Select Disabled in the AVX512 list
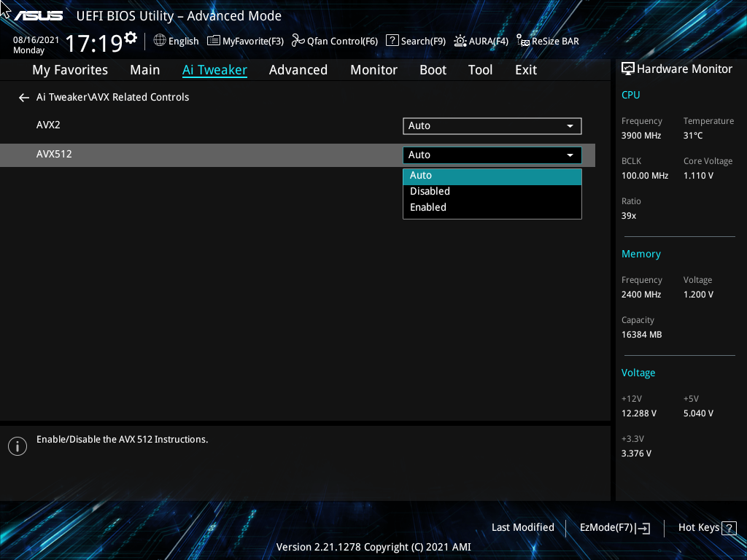747x560 pixels. (x=492, y=192)
